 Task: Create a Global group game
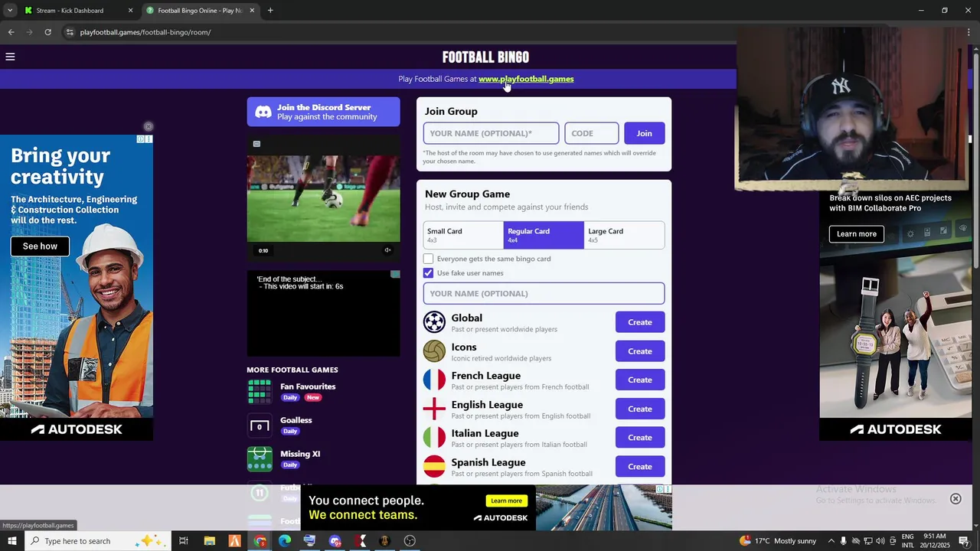click(x=640, y=322)
